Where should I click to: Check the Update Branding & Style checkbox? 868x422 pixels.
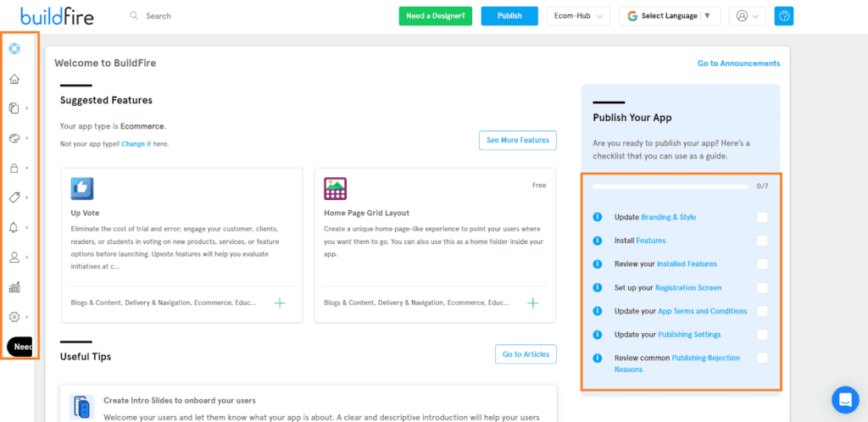pyautogui.click(x=762, y=218)
